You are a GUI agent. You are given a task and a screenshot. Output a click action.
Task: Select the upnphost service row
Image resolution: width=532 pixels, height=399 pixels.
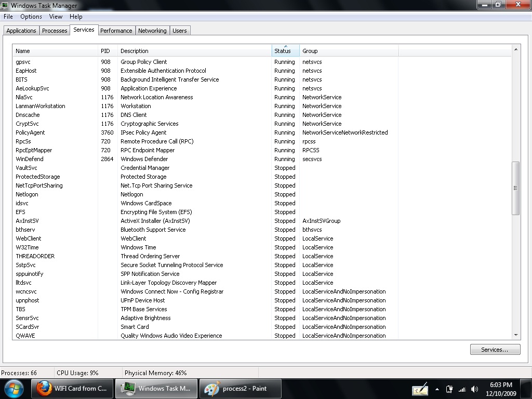click(262, 300)
